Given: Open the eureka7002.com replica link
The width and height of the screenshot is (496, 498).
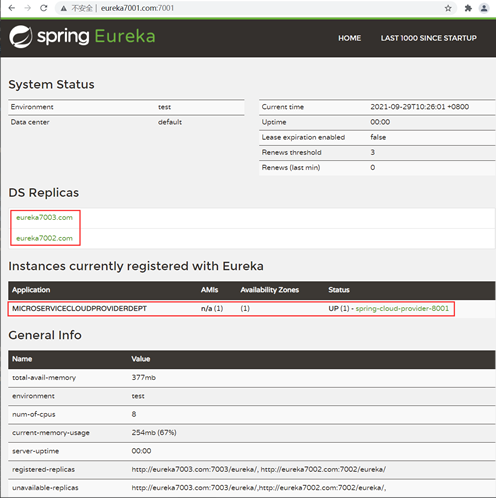Looking at the screenshot, I should pos(44,238).
